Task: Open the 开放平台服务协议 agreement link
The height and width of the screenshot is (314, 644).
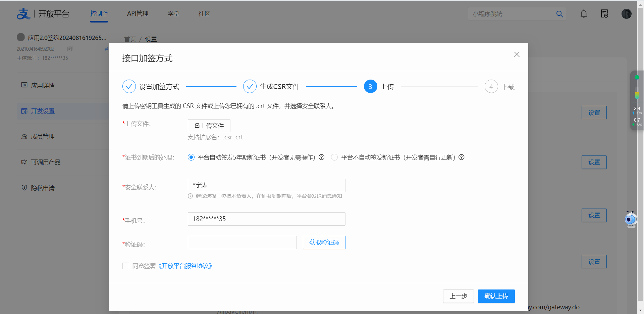Action: click(x=185, y=266)
